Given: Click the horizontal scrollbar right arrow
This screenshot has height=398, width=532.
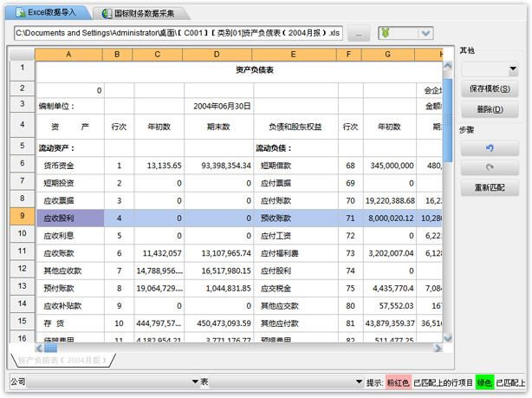Looking at the screenshot, I should 438,348.
